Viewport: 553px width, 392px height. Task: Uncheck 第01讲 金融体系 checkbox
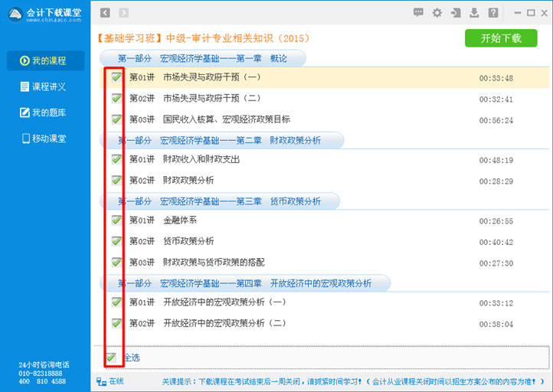tap(116, 220)
